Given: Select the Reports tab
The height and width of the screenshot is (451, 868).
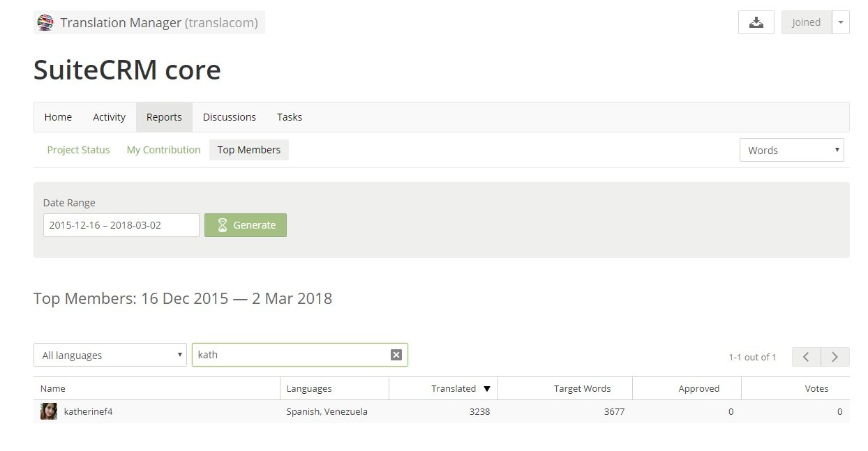Looking at the screenshot, I should click(x=164, y=117).
